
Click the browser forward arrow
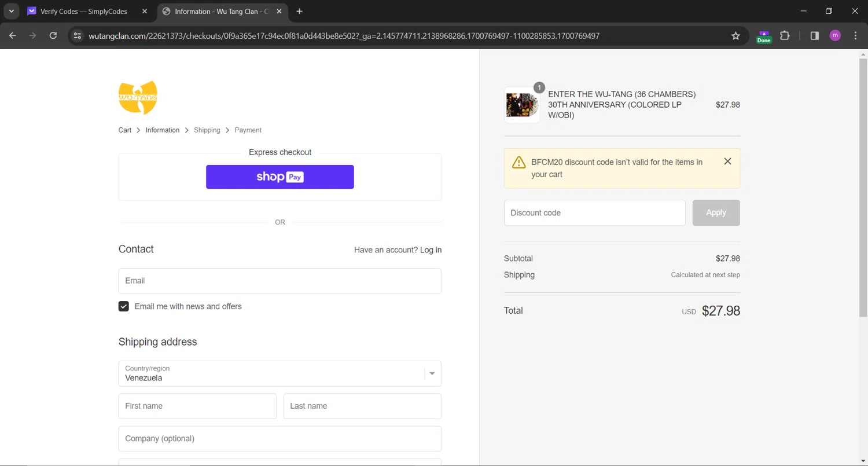[32, 36]
